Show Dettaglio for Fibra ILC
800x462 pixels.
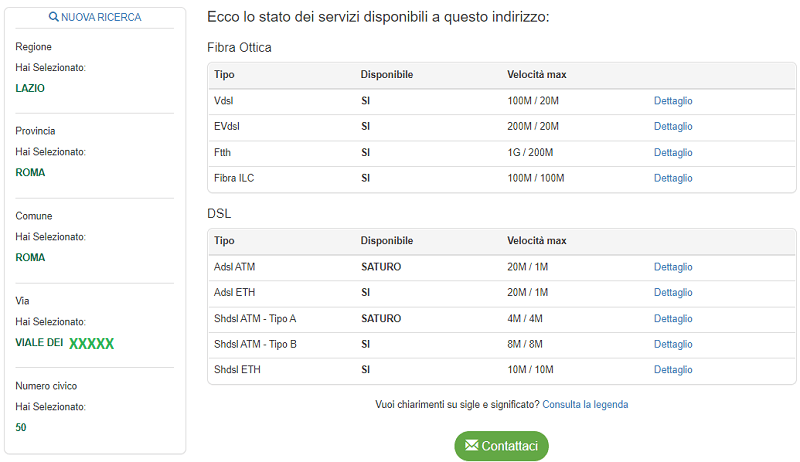pos(673,179)
